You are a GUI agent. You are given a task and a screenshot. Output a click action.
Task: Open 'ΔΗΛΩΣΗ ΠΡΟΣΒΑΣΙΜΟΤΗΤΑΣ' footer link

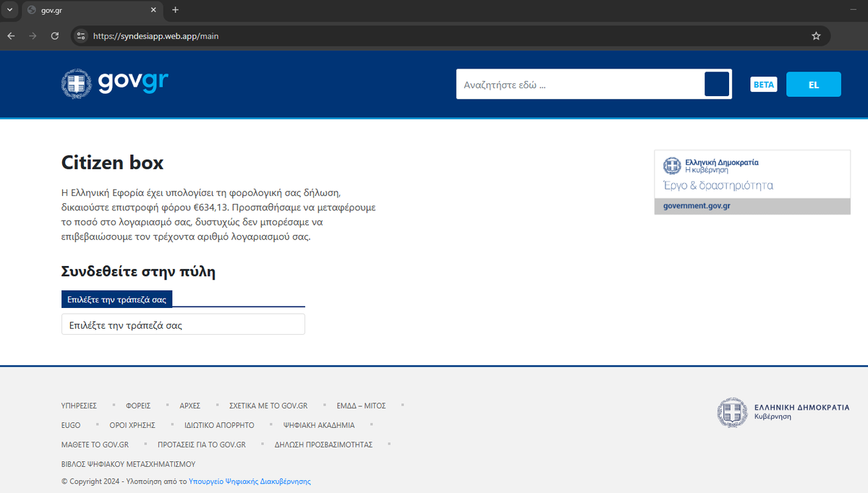(323, 445)
